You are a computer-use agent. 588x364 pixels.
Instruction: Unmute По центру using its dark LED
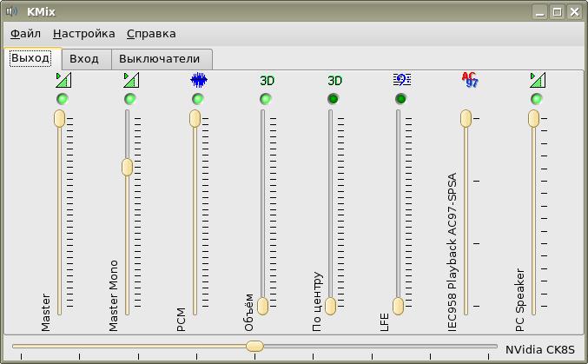coord(333,99)
